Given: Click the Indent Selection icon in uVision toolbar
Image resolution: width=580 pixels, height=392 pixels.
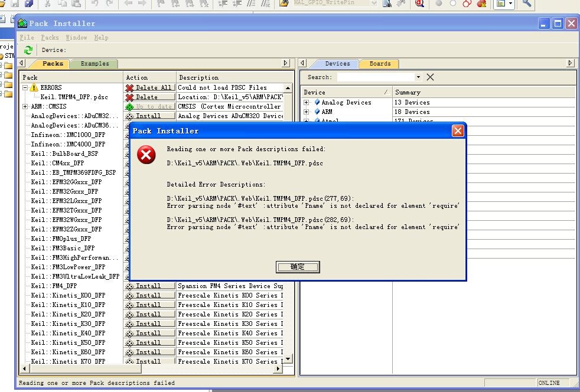Looking at the screenshot, I should (x=222, y=4).
